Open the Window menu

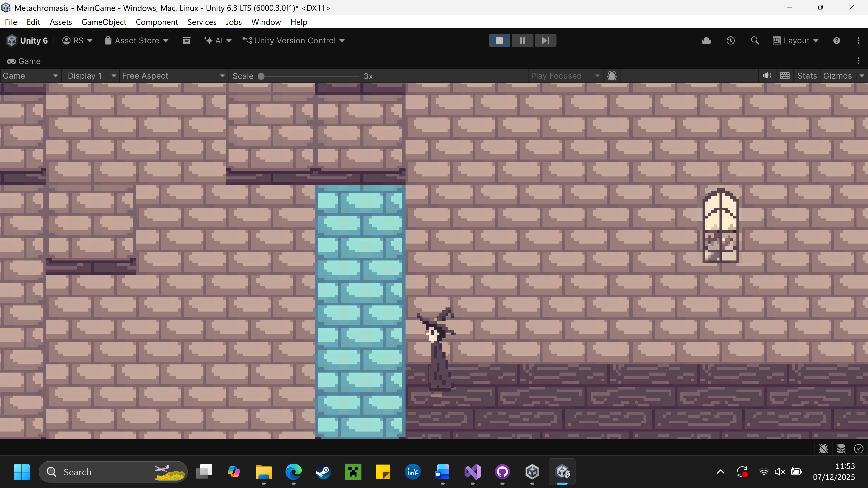pyautogui.click(x=266, y=22)
